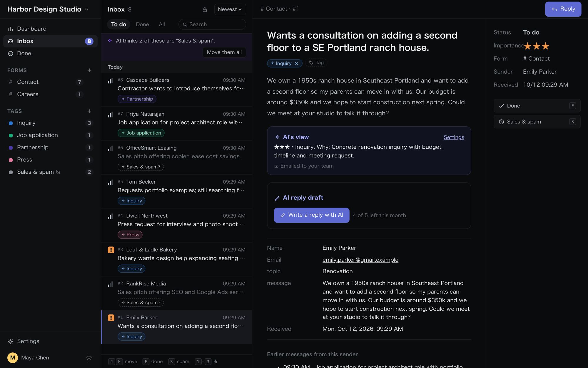Click the Sales & spam? suggestion on OfficeSmart Leasing
The image size is (588, 368).
(141, 167)
